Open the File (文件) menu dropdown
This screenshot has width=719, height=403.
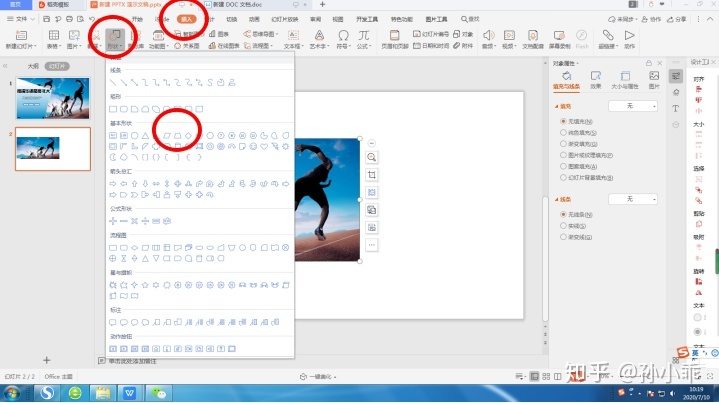[x=21, y=19]
